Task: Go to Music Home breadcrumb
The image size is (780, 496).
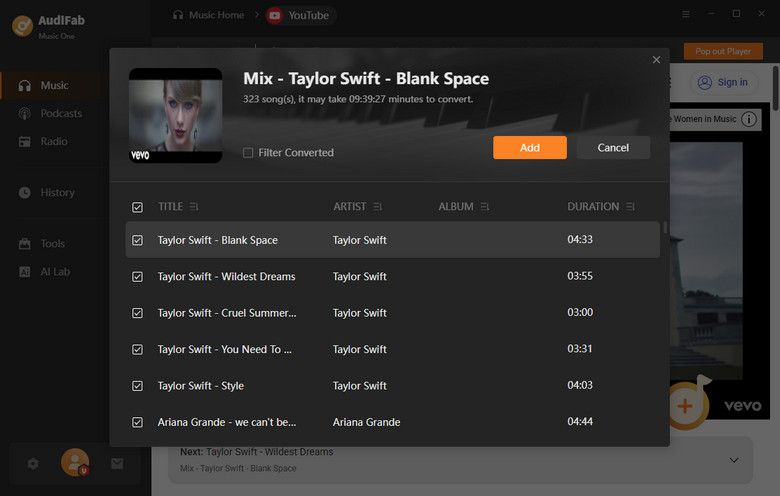Action: 208,15
